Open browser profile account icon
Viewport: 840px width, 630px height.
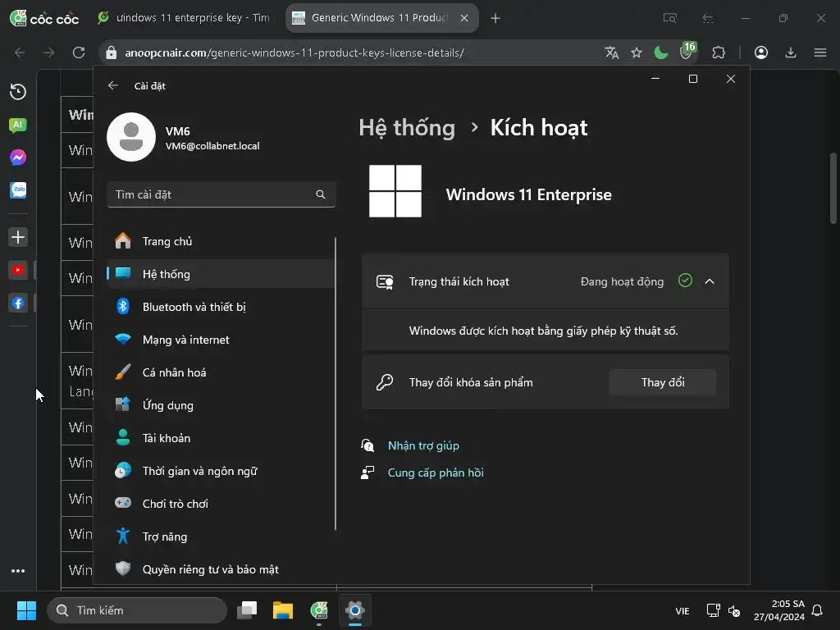tap(760, 52)
